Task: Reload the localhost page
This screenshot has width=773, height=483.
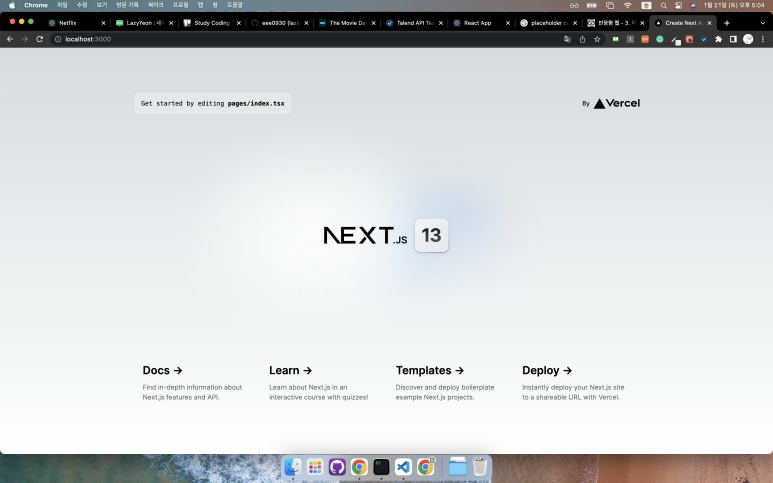Action: pos(39,39)
